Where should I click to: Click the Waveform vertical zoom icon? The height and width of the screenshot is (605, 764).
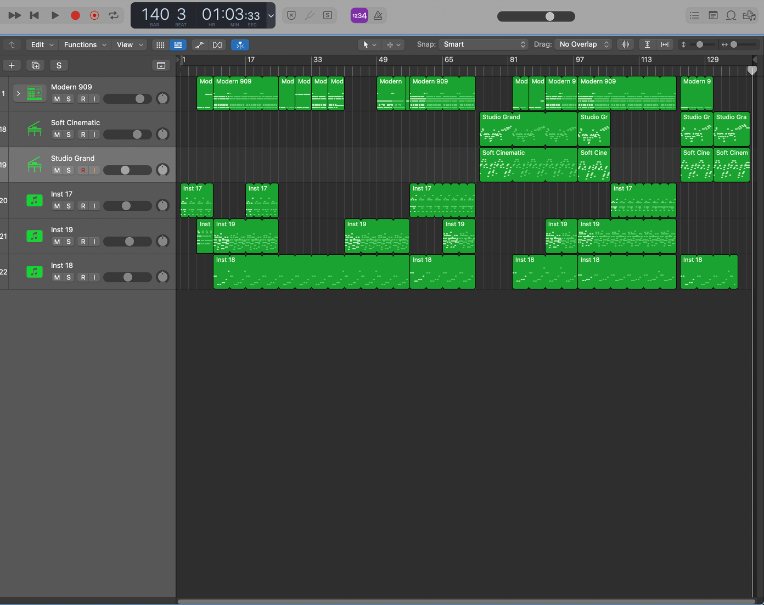(626, 45)
